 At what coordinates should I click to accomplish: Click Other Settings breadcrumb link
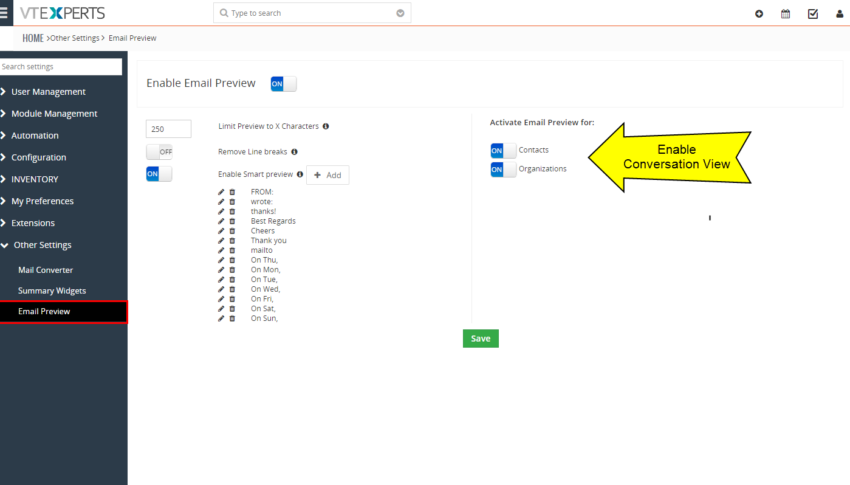pos(75,38)
